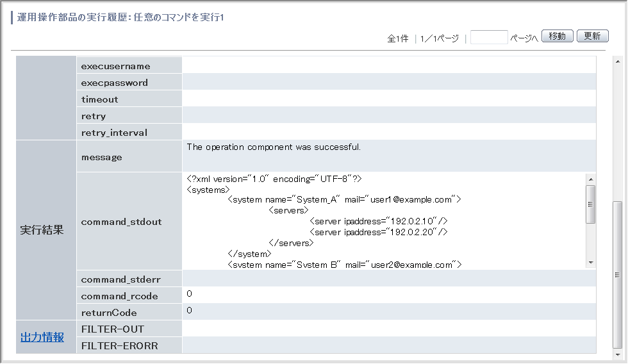Click the outer panel scroll-down arrow
Screen dimensions: 628x364
pyautogui.click(x=618, y=355)
